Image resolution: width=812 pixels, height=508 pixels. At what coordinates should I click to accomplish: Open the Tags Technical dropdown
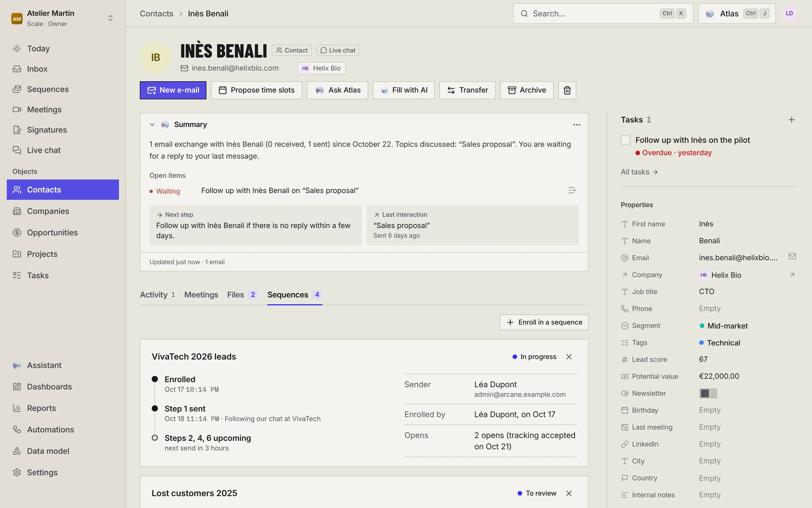tap(720, 343)
